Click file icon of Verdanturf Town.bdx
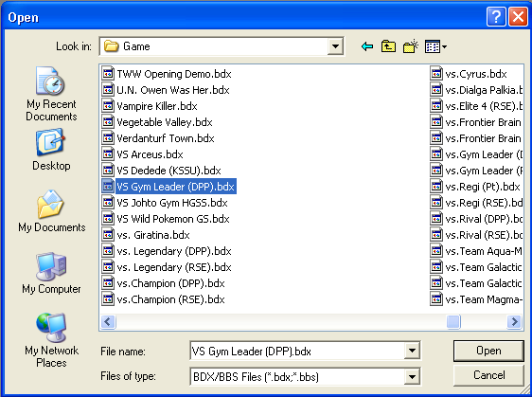The width and height of the screenshot is (532, 397). click(x=108, y=138)
